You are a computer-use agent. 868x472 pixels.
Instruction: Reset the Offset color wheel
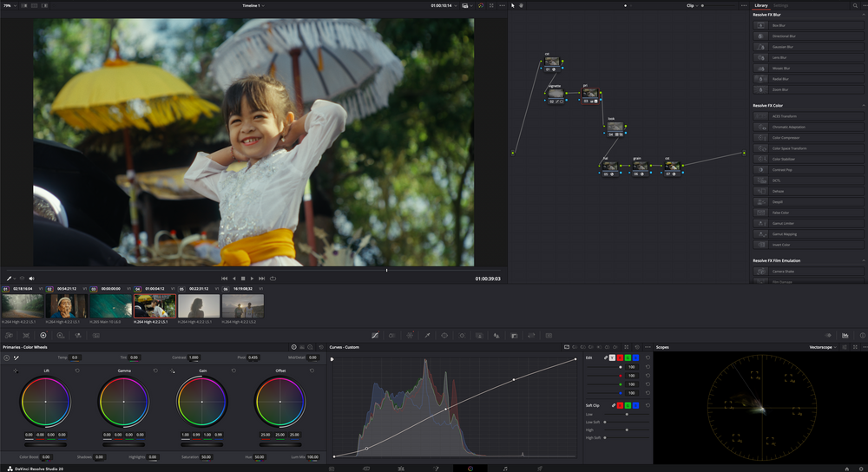coord(312,370)
